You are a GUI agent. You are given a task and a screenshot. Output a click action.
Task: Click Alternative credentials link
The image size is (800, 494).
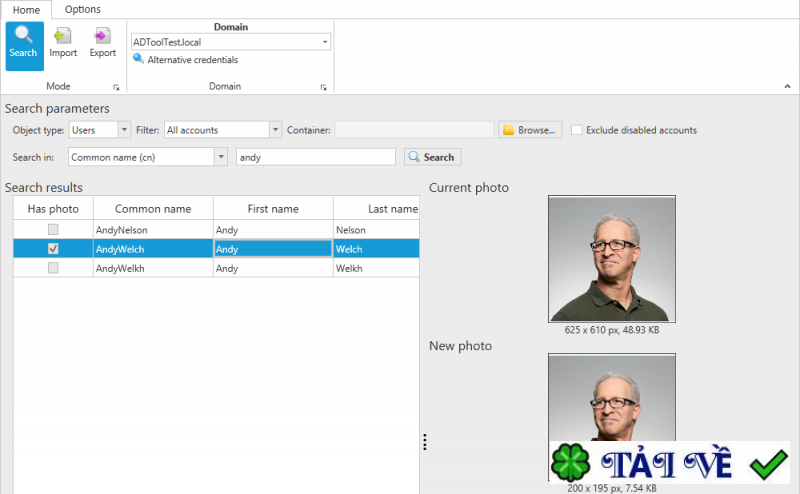(193, 60)
